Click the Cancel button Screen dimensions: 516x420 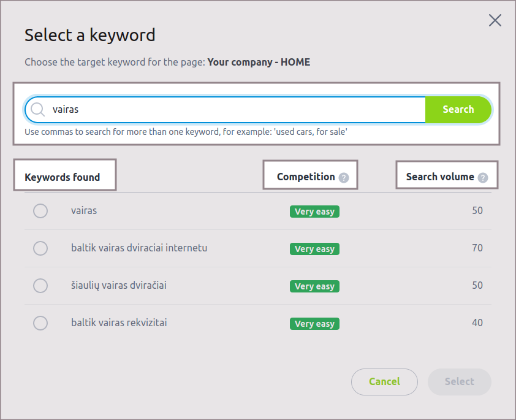(384, 381)
